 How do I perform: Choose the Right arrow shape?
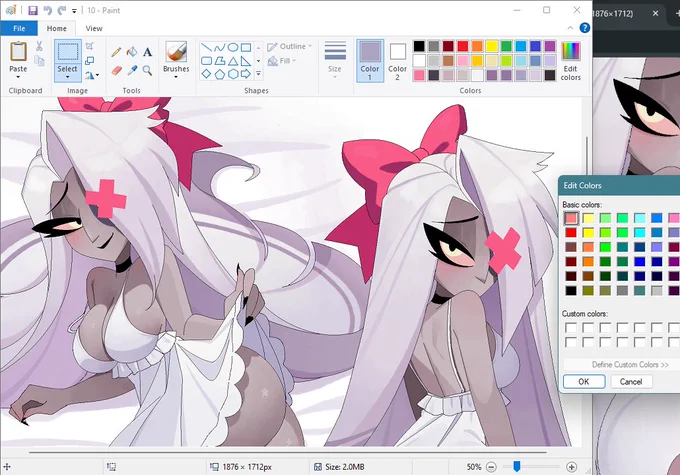point(246,74)
